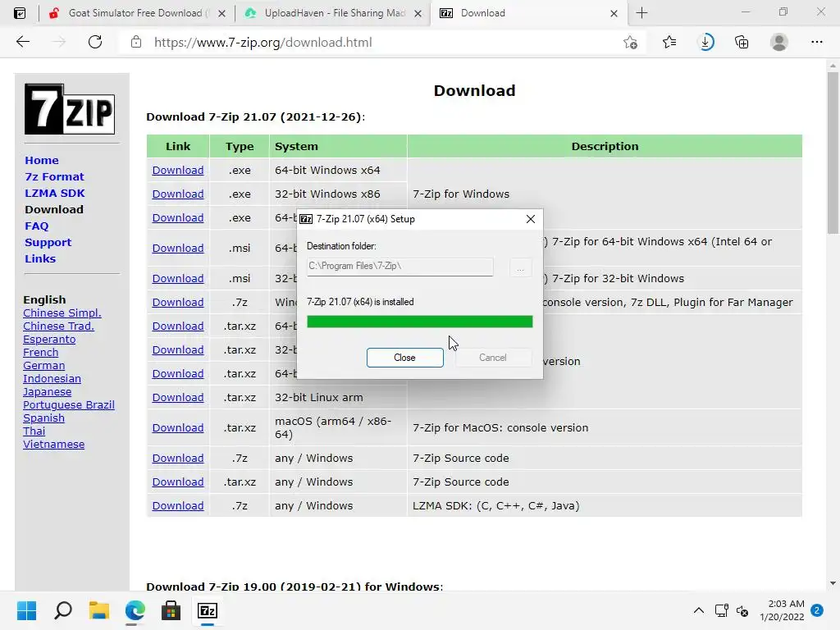Open taskbar Search
The height and width of the screenshot is (630, 840).
click(63, 610)
